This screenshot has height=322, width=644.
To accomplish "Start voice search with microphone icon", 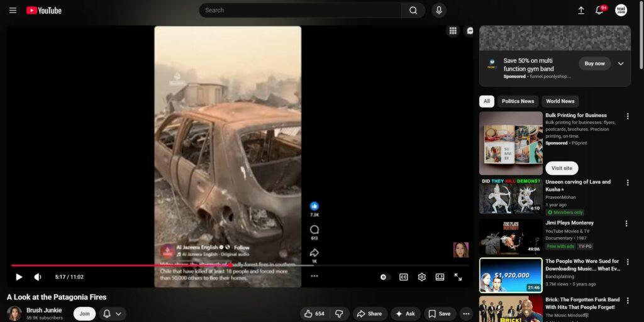I will [438, 10].
